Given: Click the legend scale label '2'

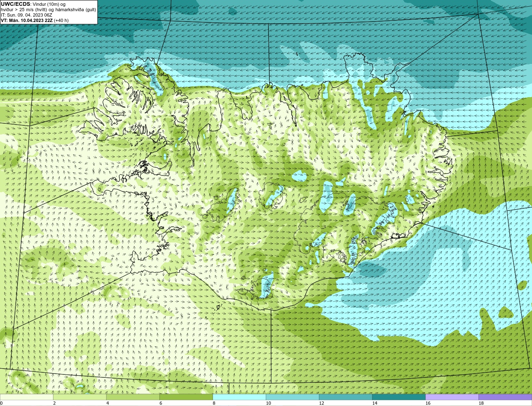Looking at the screenshot, I should (x=54, y=403).
